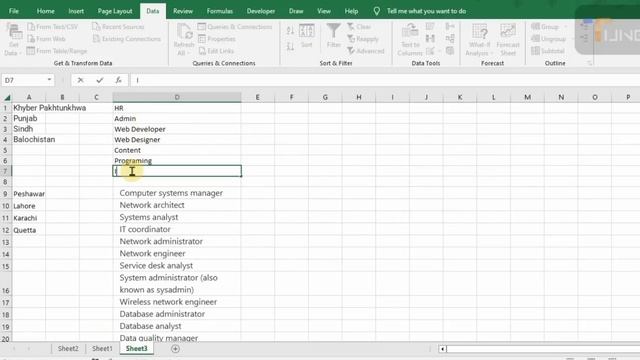640x360 pixels.
Task: Click Relationships icon
Action: coord(450,39)
